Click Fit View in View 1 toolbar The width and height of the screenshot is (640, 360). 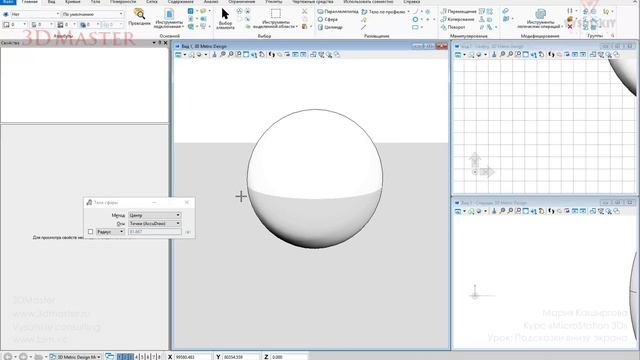pos(246,55)
